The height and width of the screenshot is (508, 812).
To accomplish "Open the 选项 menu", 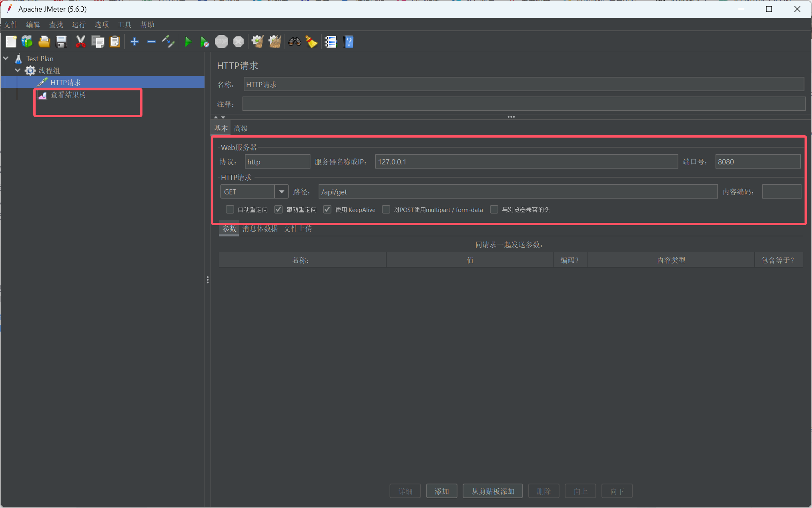I will point(101,24).
